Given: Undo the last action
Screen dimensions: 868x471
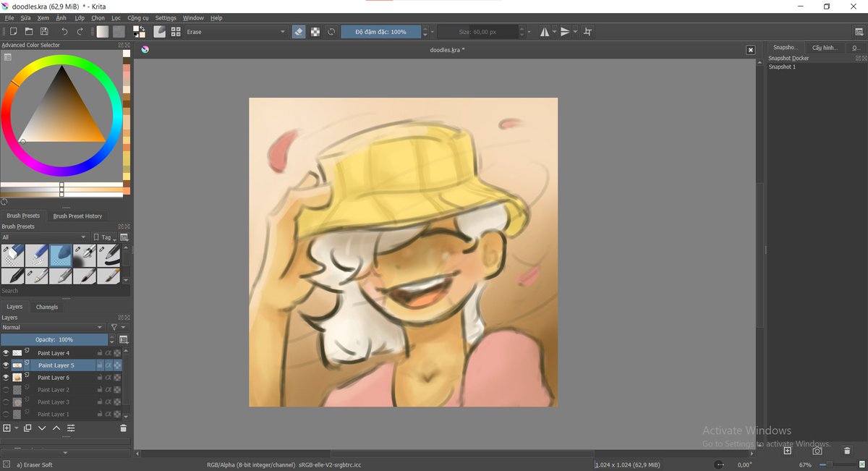Looking at the screenshot, I should pyautogui.click(x=64, y=32).
